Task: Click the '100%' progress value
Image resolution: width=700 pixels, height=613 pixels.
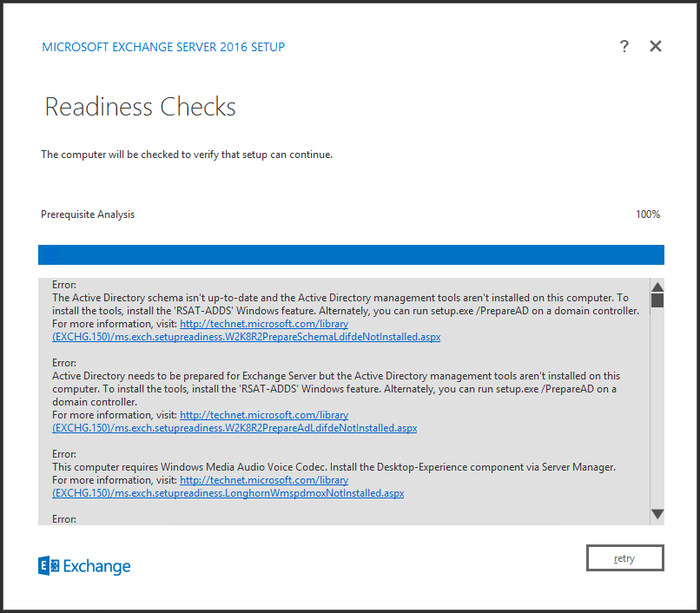Action: coord(648,214)
